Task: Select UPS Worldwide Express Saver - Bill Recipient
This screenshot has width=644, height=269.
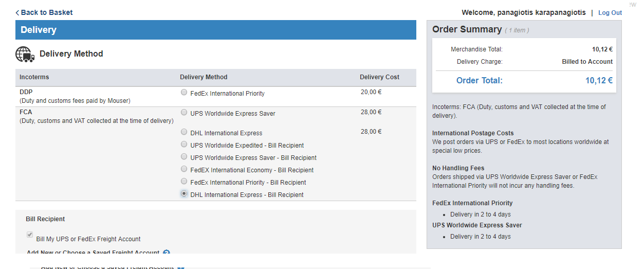Action: [x=184, y=157]
